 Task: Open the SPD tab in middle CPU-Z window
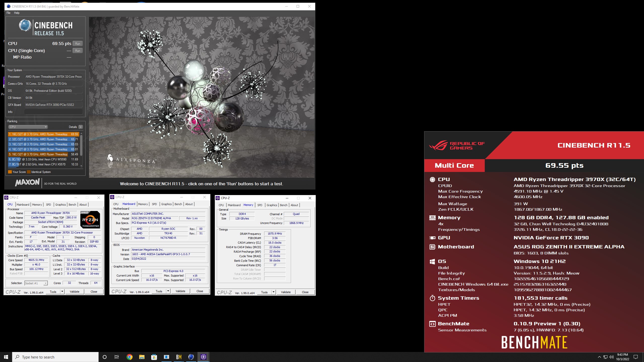154,204
